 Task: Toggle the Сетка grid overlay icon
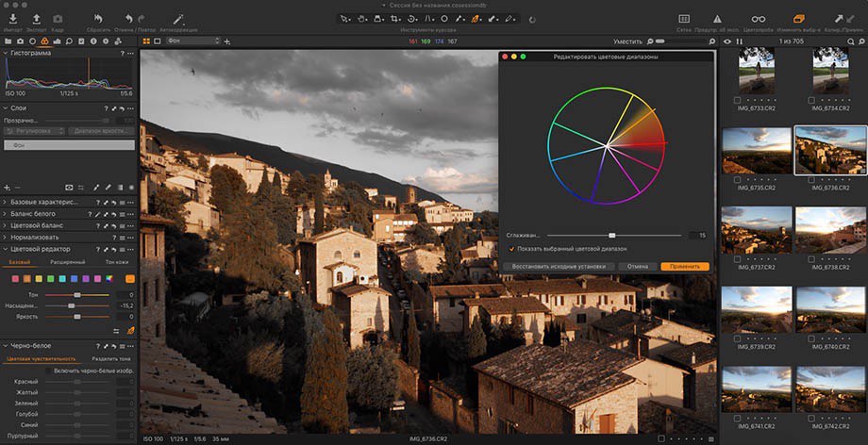tap(684, 19)
